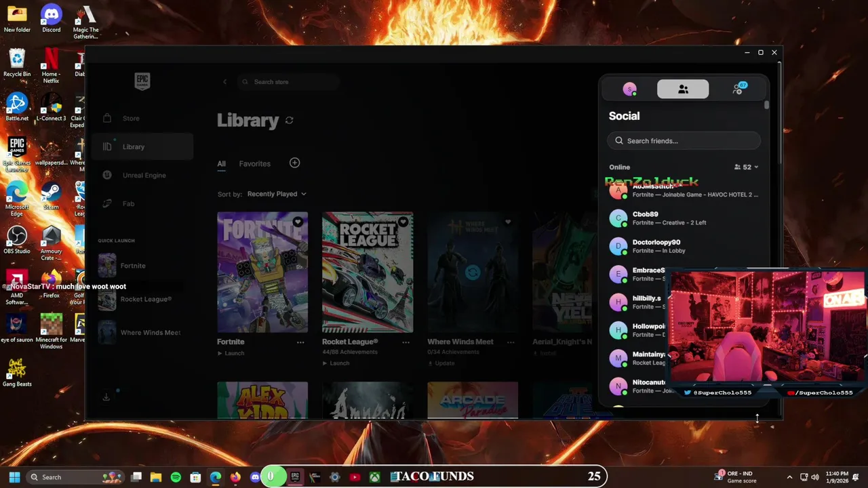Open the taskbar volume control
This screenshot has width=868, height=488.
click(x=814, y=477)
